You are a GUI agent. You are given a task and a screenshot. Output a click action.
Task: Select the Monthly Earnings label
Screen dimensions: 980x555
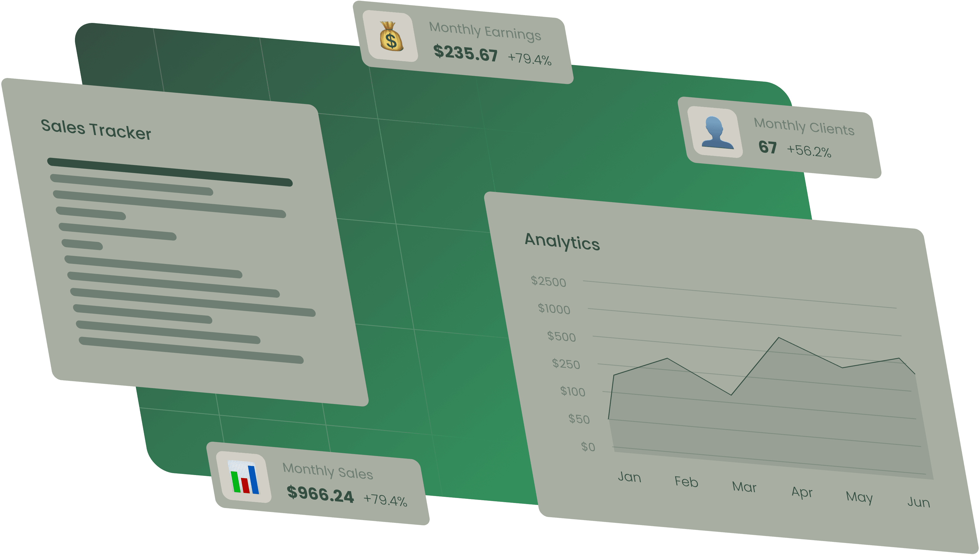[x=485, y=31]
